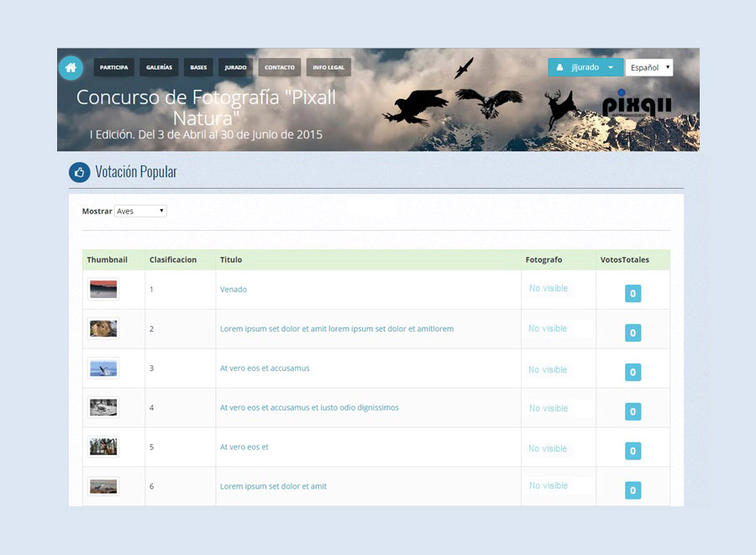Open the GALERÍAS menu item
This screenshot has height=555, width=756.
pyautogui.click(x=159, y=67)
